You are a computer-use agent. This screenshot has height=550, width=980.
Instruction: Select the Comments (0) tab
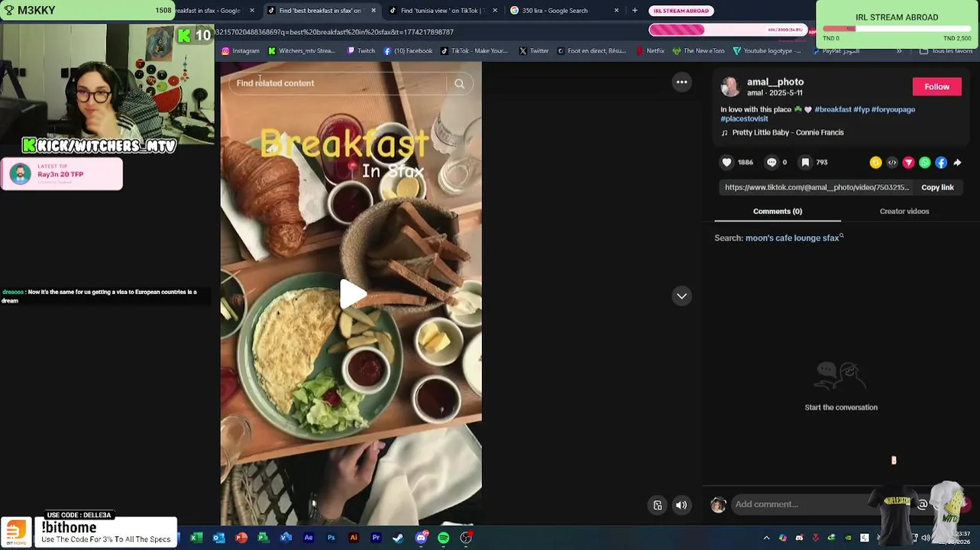coord(778,211)
